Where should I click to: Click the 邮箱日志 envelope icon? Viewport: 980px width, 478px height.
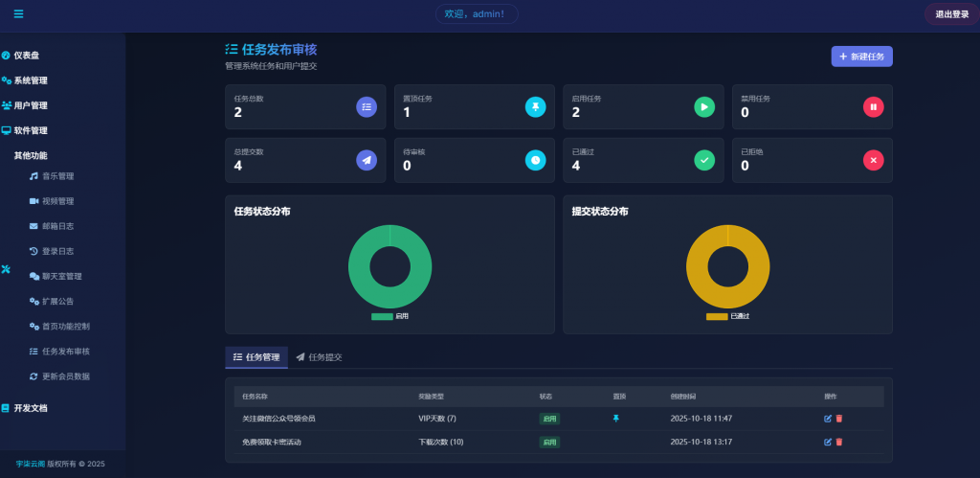33,226
